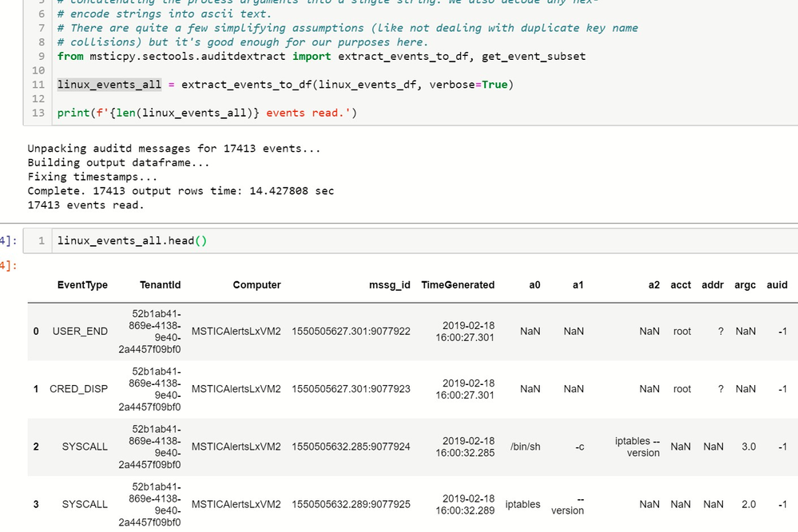Click the a2 column header
Viewport: 798px width, 532px height.
point(654,285)
